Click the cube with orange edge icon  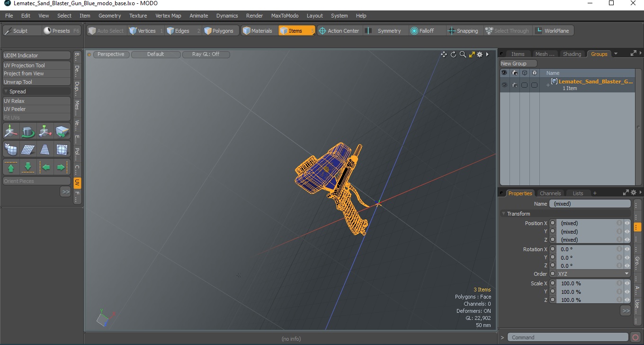[x=62, y=131]
